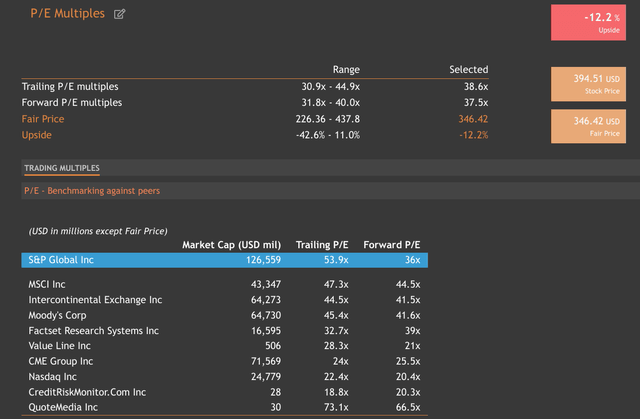Click S&P Global forward P/E 36x
The image size is (640, 419).
pyautogui.click(x=412, y=260)
